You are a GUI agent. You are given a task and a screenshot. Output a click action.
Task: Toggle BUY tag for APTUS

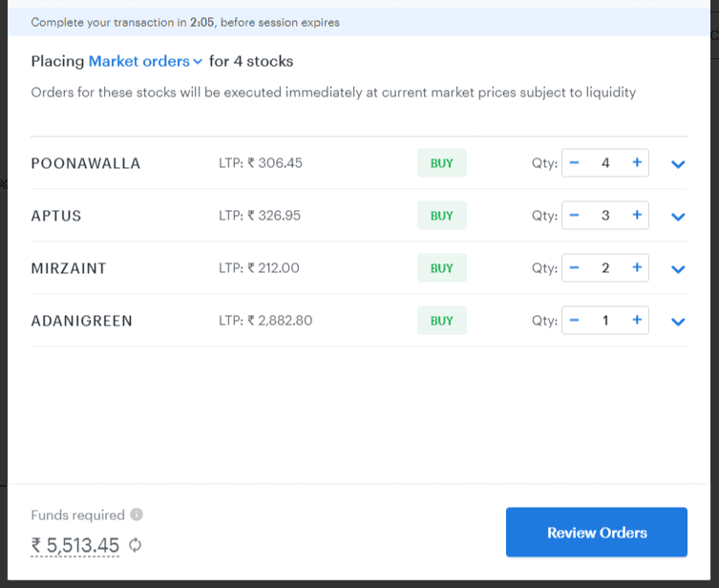click(441, 216)
